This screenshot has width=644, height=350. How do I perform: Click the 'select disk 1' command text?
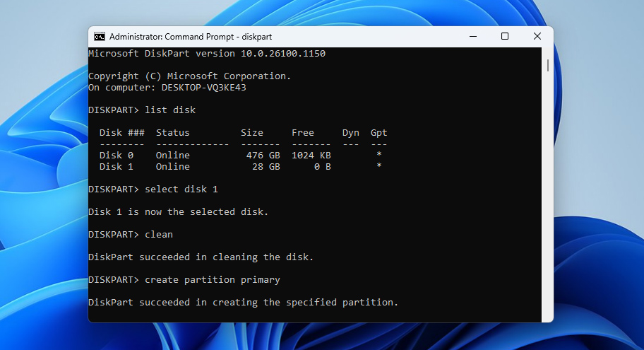(x=181, y=189)
